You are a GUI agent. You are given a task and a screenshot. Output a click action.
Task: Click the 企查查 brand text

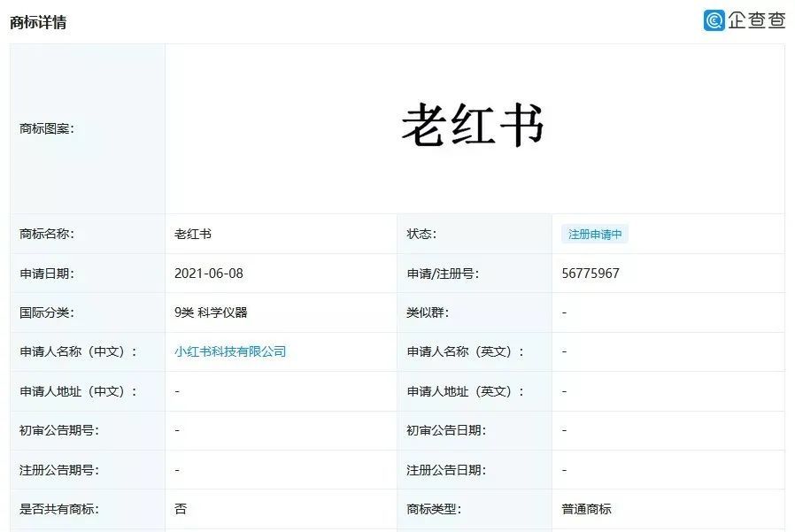point(756,20)
